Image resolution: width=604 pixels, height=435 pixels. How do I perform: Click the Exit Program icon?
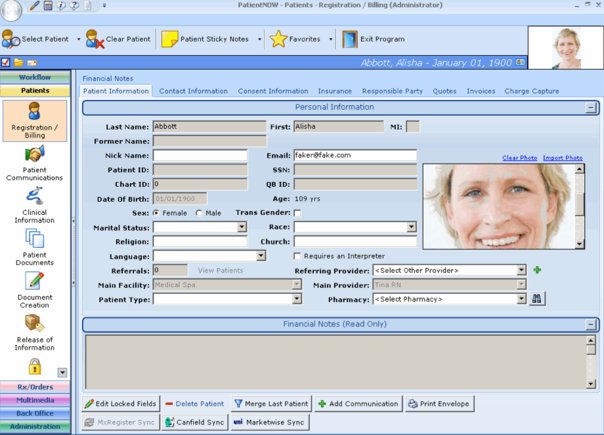pos(350,40)
